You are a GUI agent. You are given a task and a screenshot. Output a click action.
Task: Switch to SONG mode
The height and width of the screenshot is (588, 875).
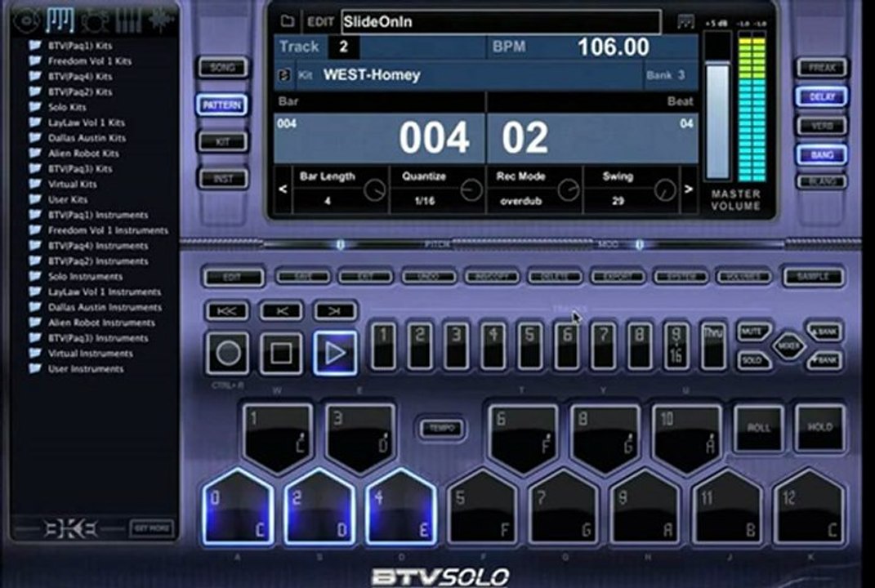[223, 68]
